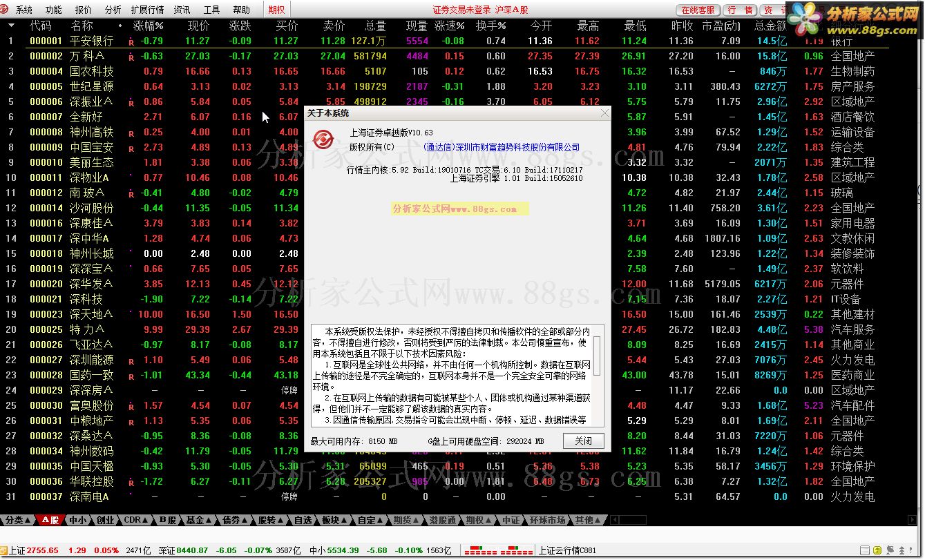The width and height of the screenshot is (925, 560).
Task: Click the small icon left of 上证 index
Action: tap(3, 550)
